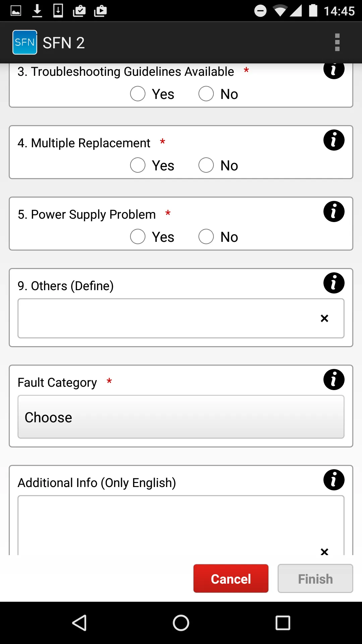Clear the Others (Define) text field

coord(324,318)
